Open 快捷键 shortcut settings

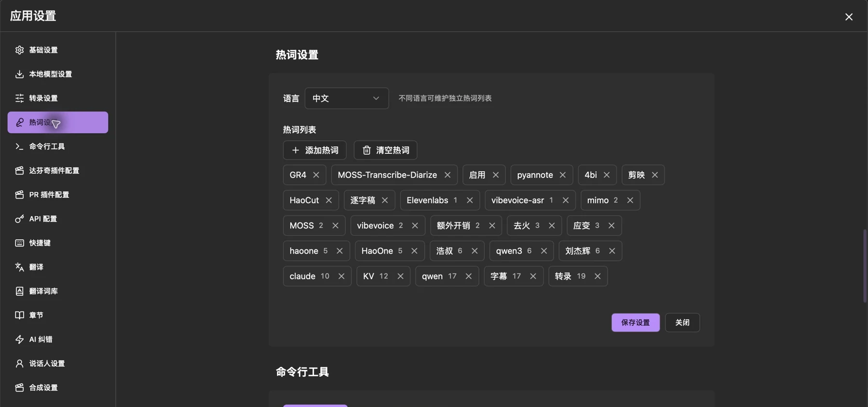pos(58,243)
